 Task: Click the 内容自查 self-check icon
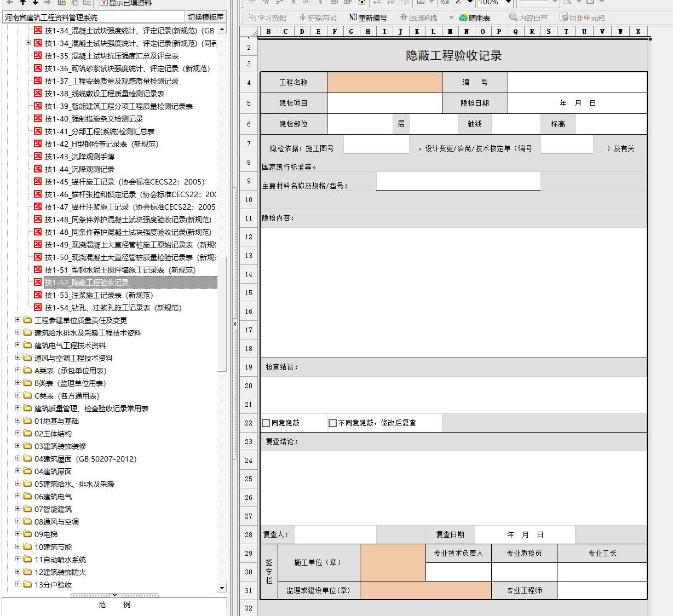[513, 18]
